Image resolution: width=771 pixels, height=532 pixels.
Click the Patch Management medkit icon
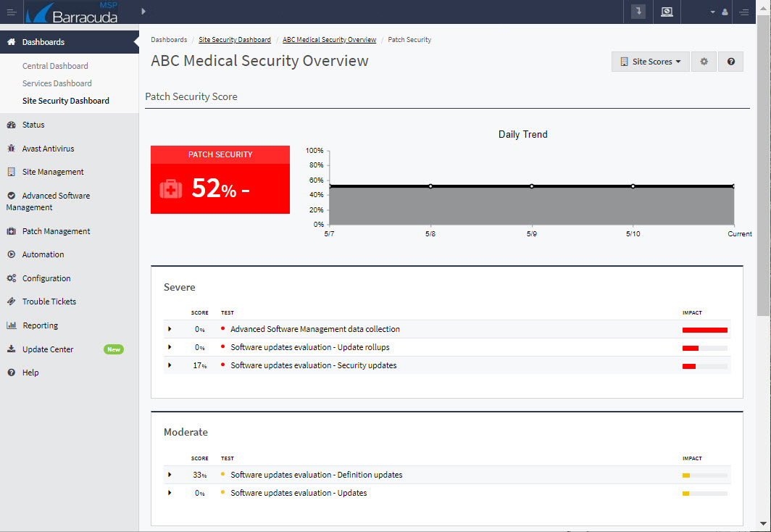(x=12, y=231)
